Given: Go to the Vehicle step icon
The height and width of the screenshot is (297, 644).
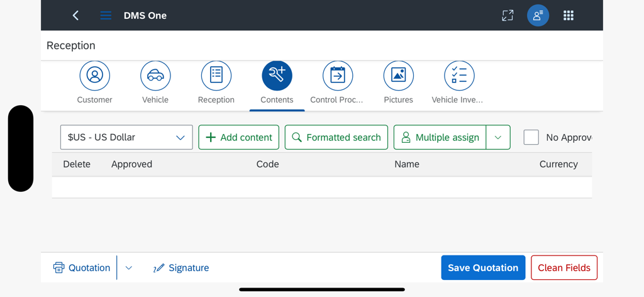Looking at the screenshot, I should click(155, 76).
